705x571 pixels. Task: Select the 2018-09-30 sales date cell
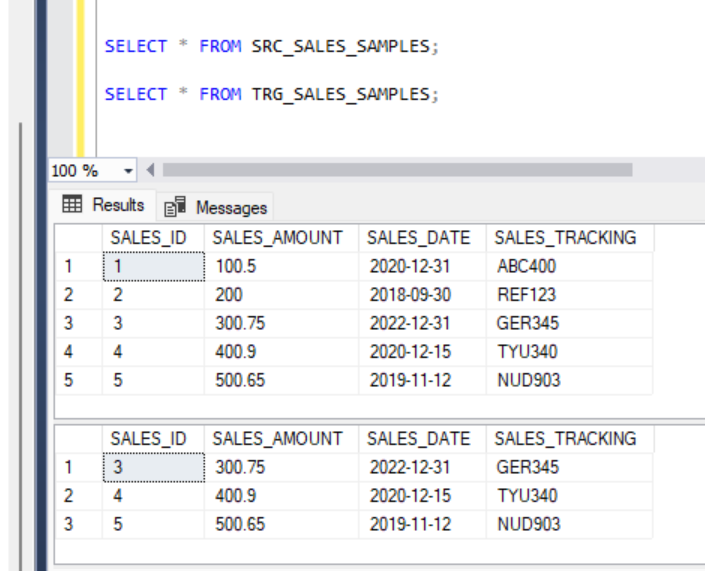(410, 295)
